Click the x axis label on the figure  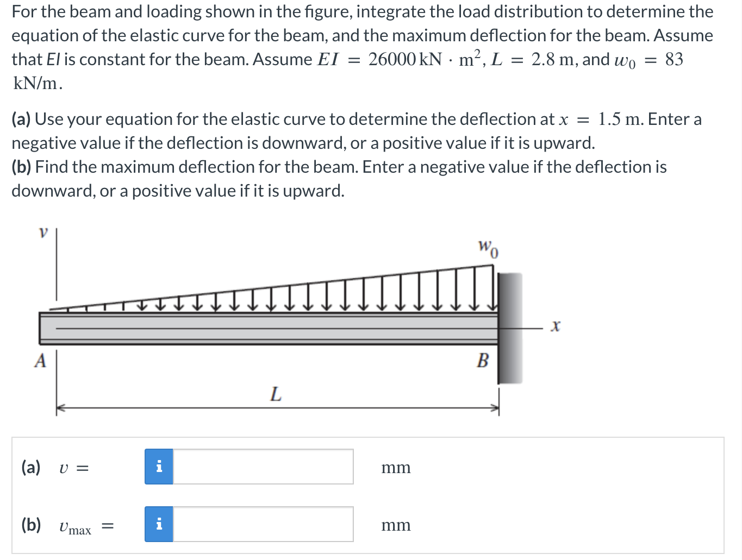click(555, 326)
